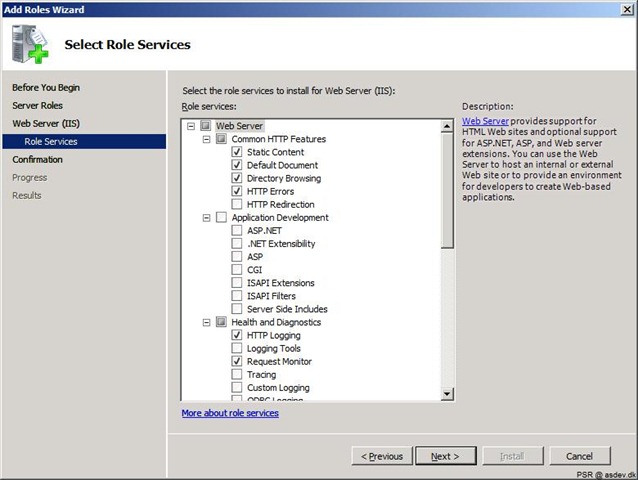Check the Custom Logging checkbox
This screenshot has height=480, width=638.
pos(237,387)
